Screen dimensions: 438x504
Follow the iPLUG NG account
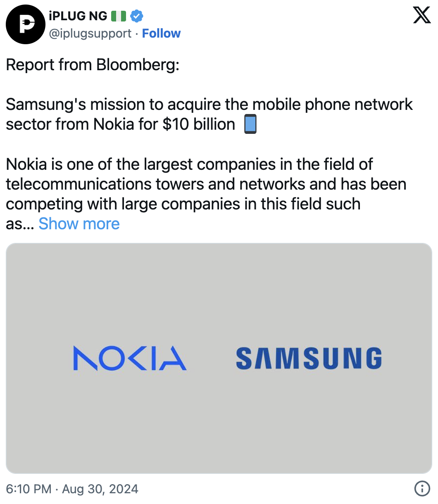click(161, 33)
